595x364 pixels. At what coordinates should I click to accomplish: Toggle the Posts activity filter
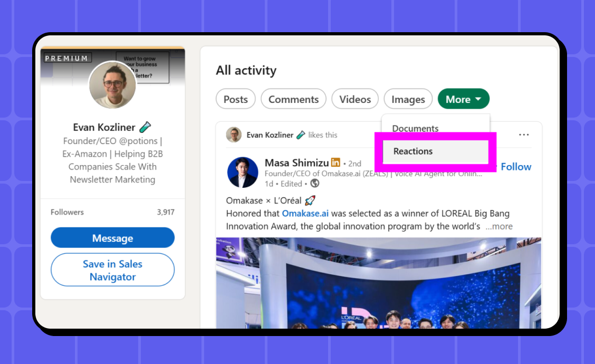point(235,99)
